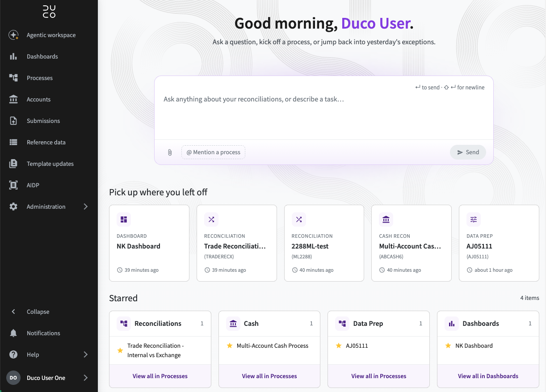Unstar Multi-Account Cash Process
Viewport: 546px width, 392px height.
coord(229,346)
